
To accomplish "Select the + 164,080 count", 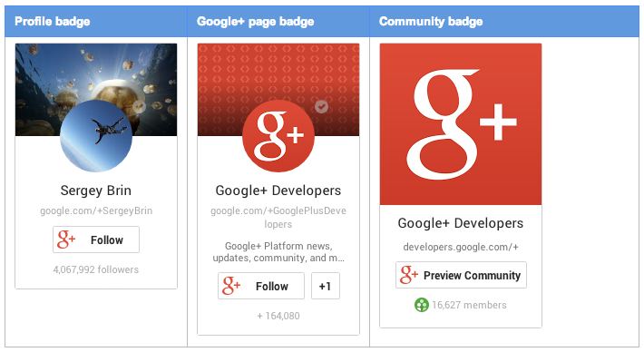I will 278,316.
